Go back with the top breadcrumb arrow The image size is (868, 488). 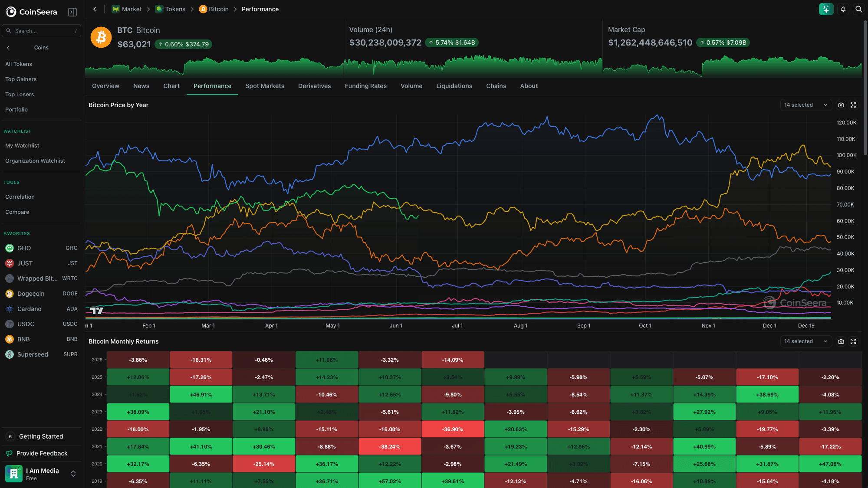[95, 9]
